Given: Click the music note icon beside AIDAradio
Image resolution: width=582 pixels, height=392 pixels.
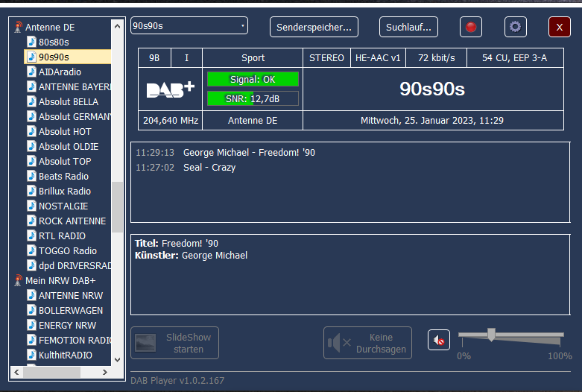Looking at the screenshot, I should [31, 72].
